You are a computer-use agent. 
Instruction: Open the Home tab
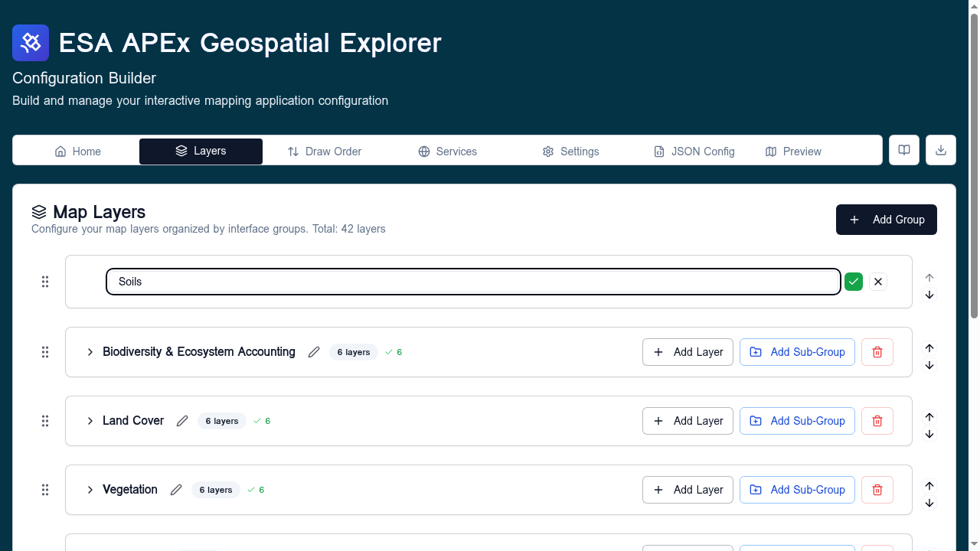point(77,152)
